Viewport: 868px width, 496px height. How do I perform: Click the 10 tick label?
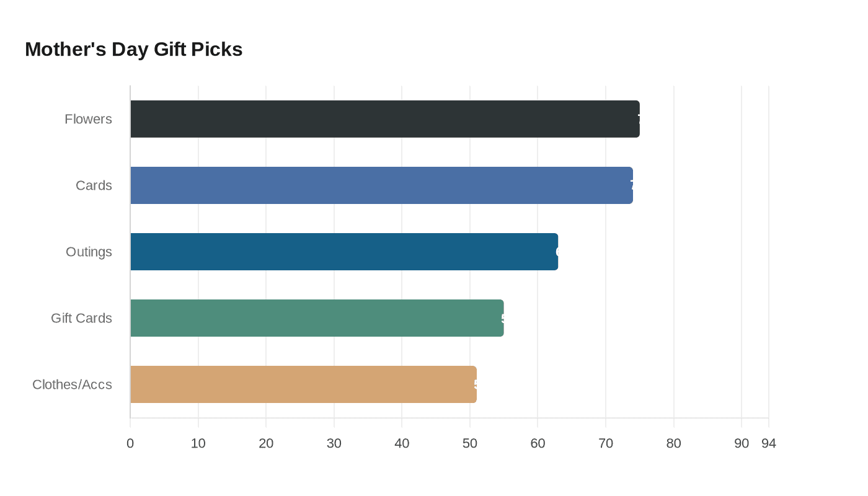[198, 443]
